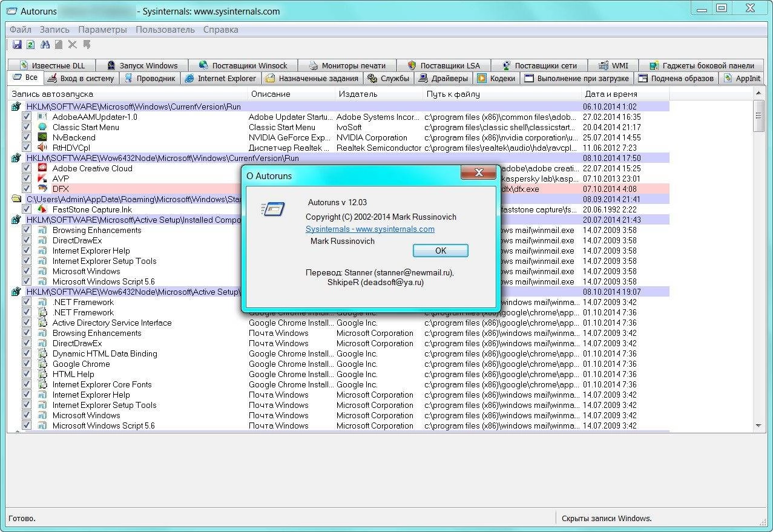This screenshot has height=532, width=773.
Task: Select the Dynamic HTML Data Binding row
Action: 339,353
